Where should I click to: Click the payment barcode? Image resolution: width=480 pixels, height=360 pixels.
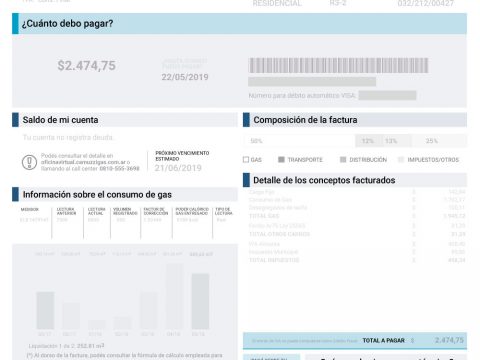338,65
